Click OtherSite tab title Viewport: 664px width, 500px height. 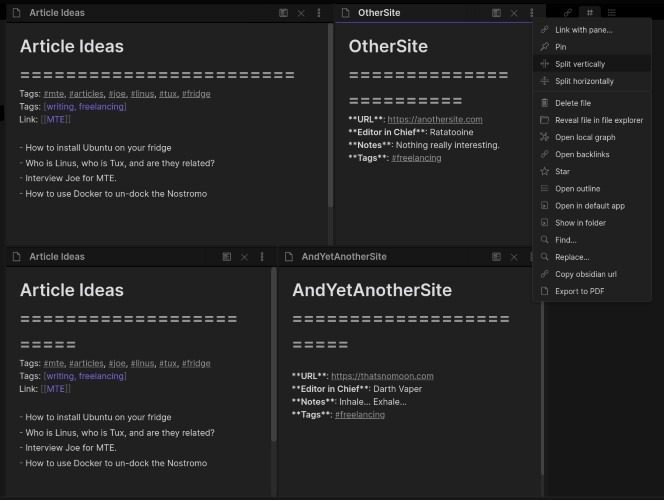tap(379, 13)
